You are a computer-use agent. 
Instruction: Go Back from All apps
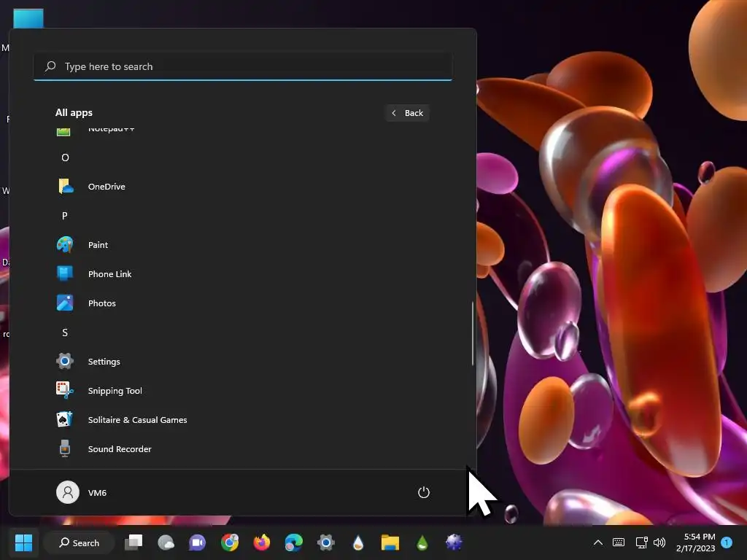pyautogui.click(x=407, y=113)
